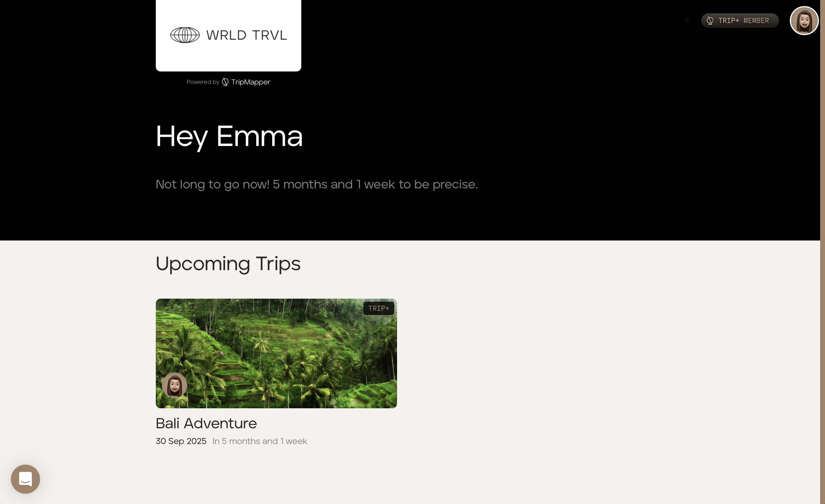
Task: Open the Bali rice terrace photo
Action: pyautogui.click(x=276, y=353)
